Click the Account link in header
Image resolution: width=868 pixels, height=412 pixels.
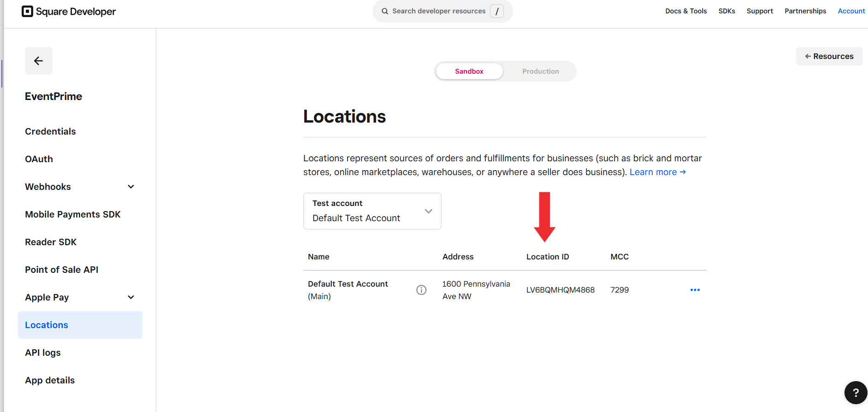pos(851,11)
